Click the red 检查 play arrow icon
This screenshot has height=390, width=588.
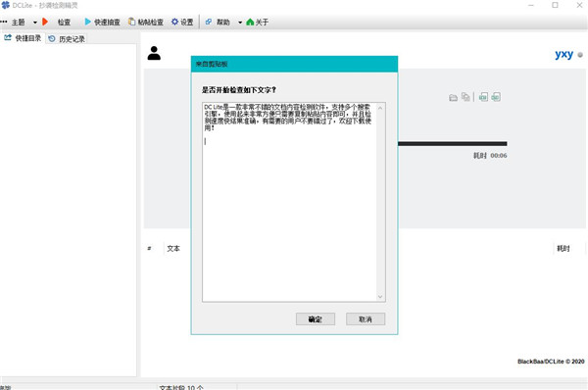45,22
